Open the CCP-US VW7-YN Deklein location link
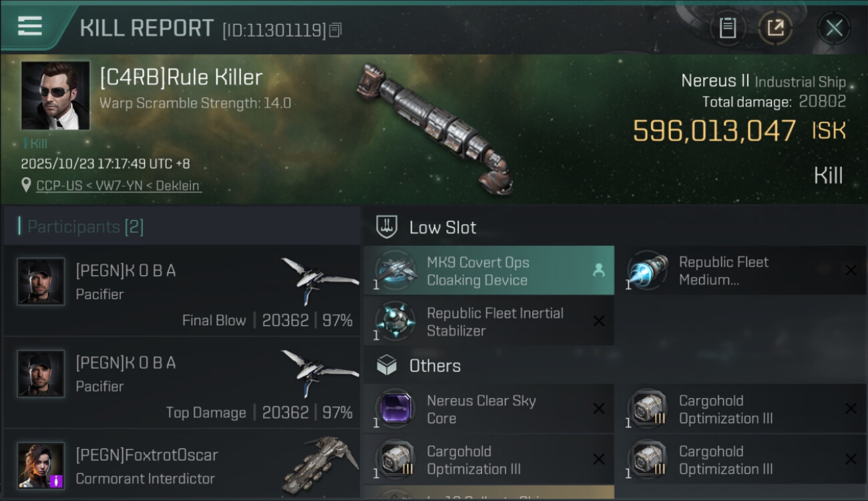Screen dimensions: 868x501 pos(118,186)
